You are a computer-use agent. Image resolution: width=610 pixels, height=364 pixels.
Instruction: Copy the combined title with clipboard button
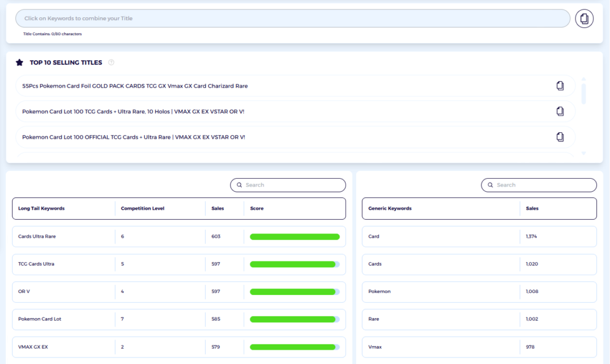pyautogui.click(x=584, y=18)
